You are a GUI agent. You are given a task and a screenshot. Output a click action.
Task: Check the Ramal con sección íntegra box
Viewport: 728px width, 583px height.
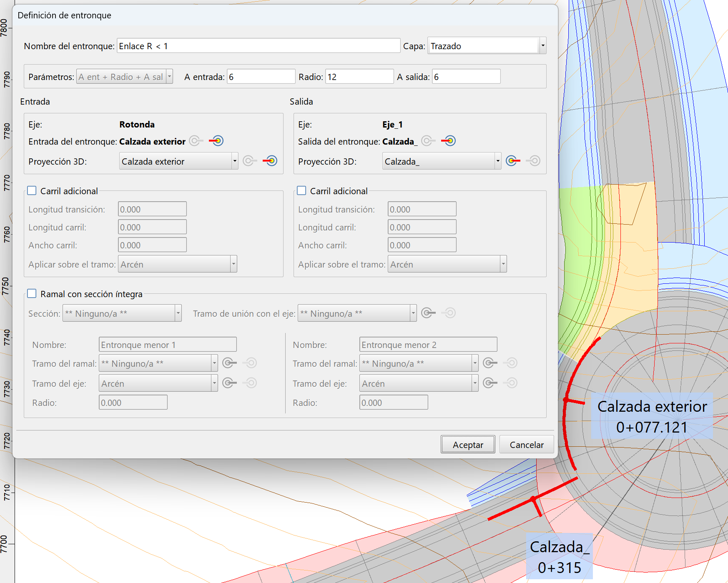(32, 294)
